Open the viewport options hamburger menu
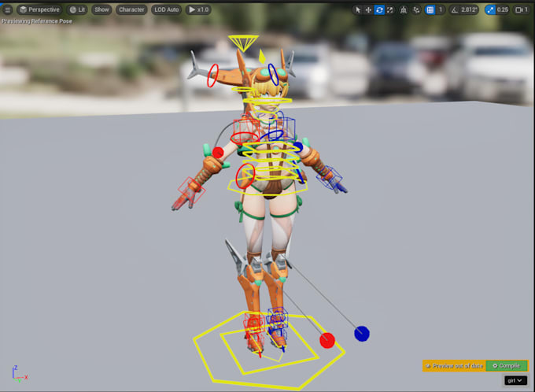Image resolution: width=535 pixels, height=392 pixels. coord(8,9)
